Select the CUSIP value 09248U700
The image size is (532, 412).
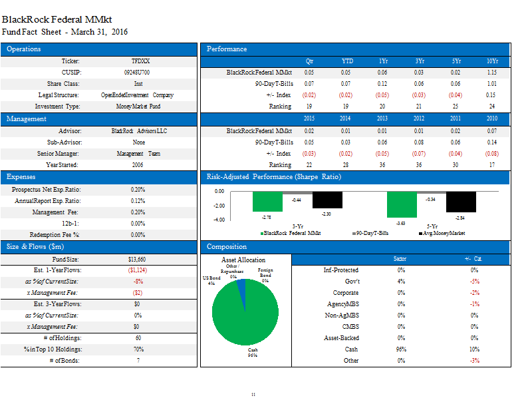tap(137, 73)
